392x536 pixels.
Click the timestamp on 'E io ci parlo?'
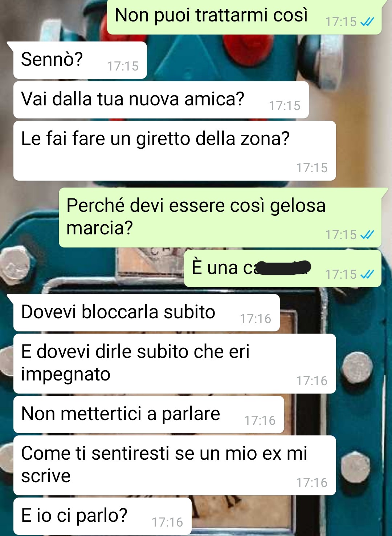(x=167, y=522)
